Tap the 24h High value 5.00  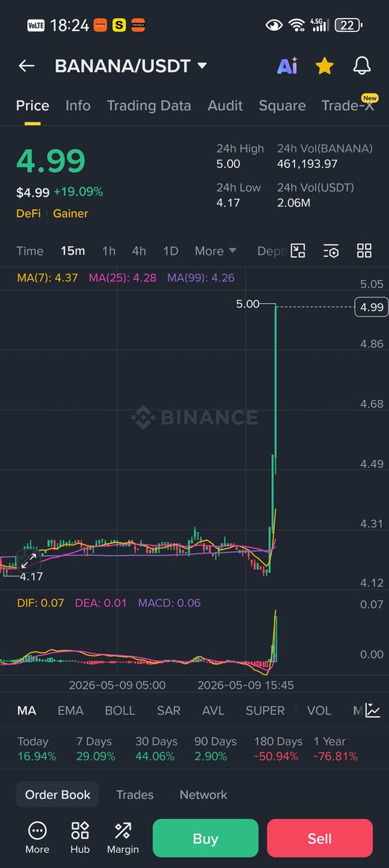tap(228, 164)
